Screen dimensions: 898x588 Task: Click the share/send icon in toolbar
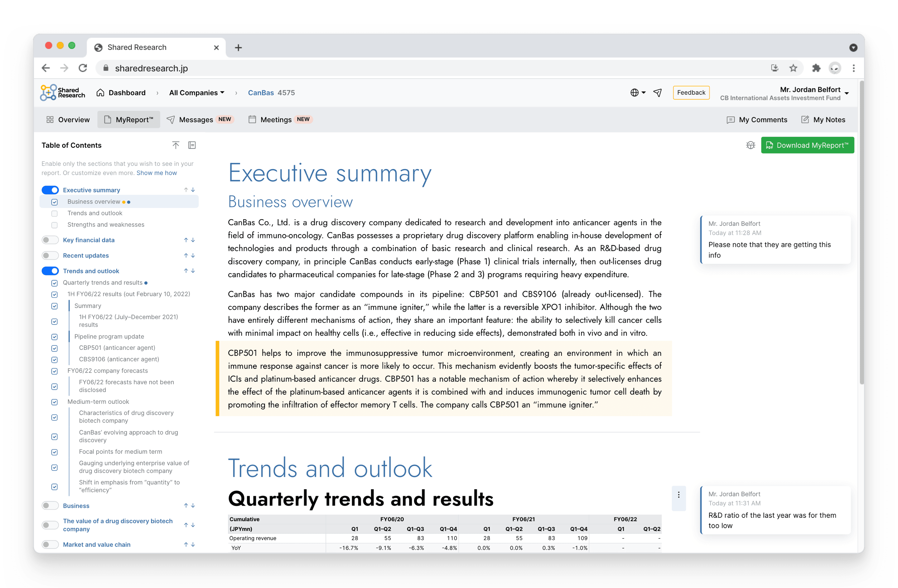659,92
